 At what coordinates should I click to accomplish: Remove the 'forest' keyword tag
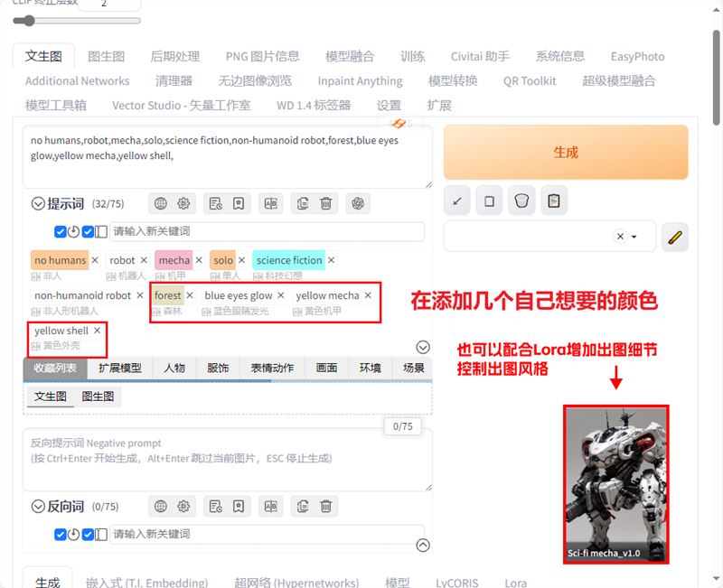pyautogui.click(x=190, y=295)
